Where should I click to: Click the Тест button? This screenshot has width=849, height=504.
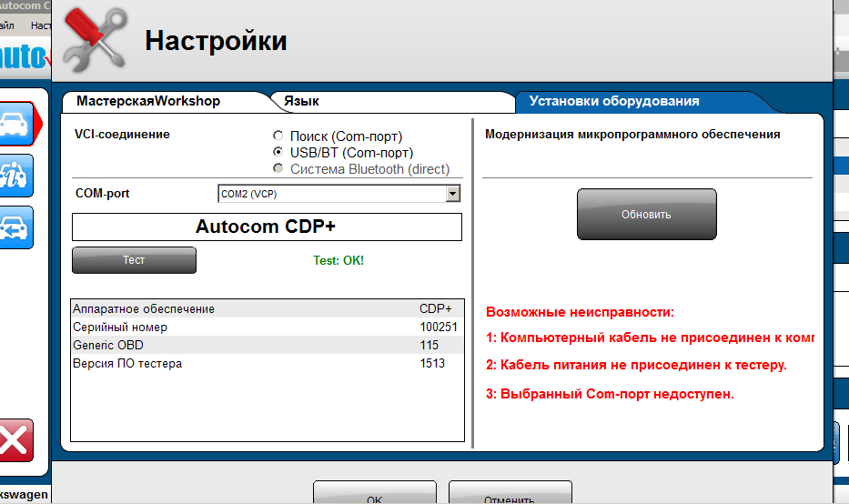point(134,260)
